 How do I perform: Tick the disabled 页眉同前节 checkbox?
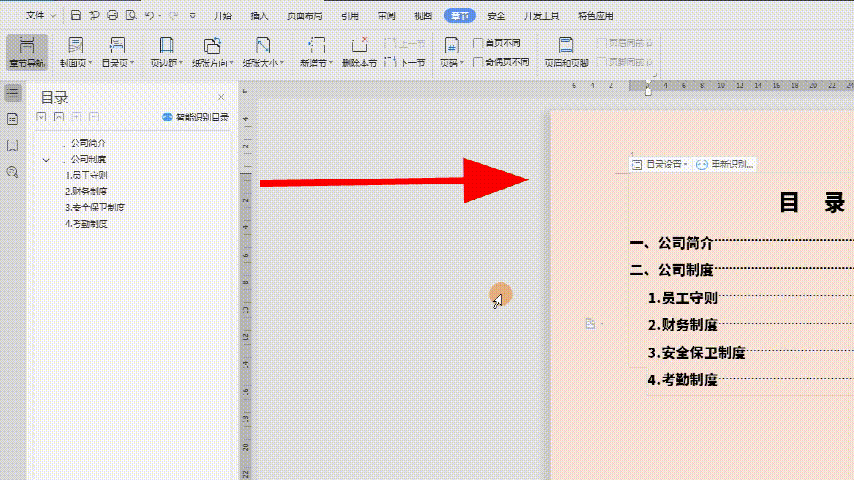coord(601,43)
